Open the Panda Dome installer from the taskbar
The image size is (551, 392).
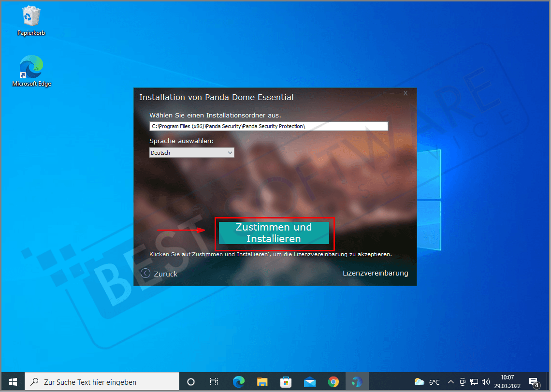coord(356,381)
